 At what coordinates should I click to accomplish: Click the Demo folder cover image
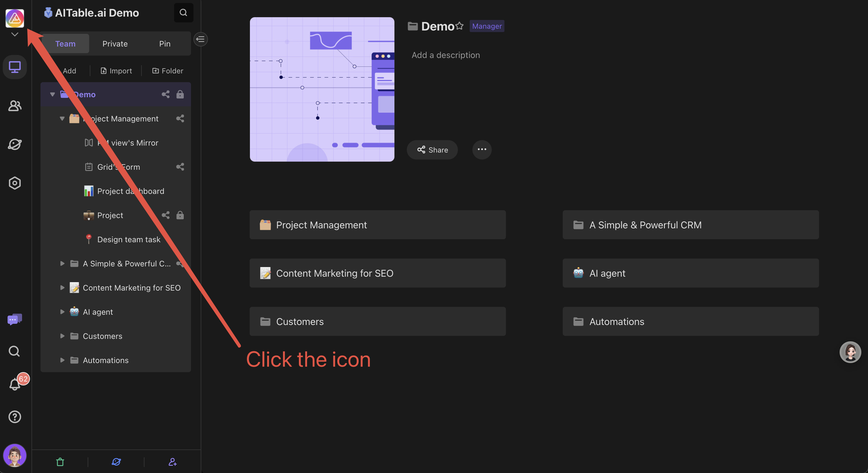click(322, 89)
